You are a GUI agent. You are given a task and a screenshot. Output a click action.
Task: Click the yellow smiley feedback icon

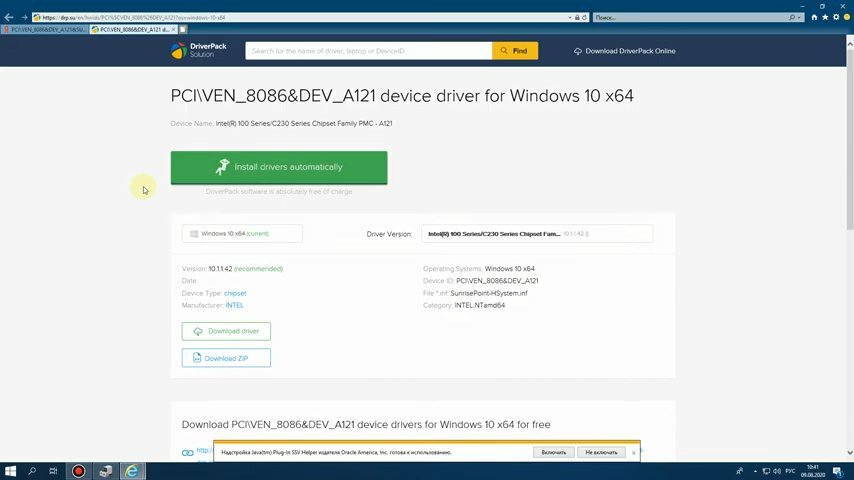(847, 17)
